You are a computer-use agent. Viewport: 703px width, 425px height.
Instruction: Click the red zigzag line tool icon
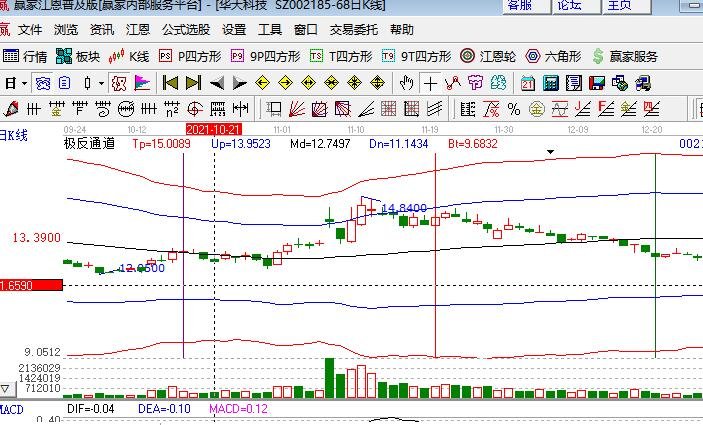(453, 83)
